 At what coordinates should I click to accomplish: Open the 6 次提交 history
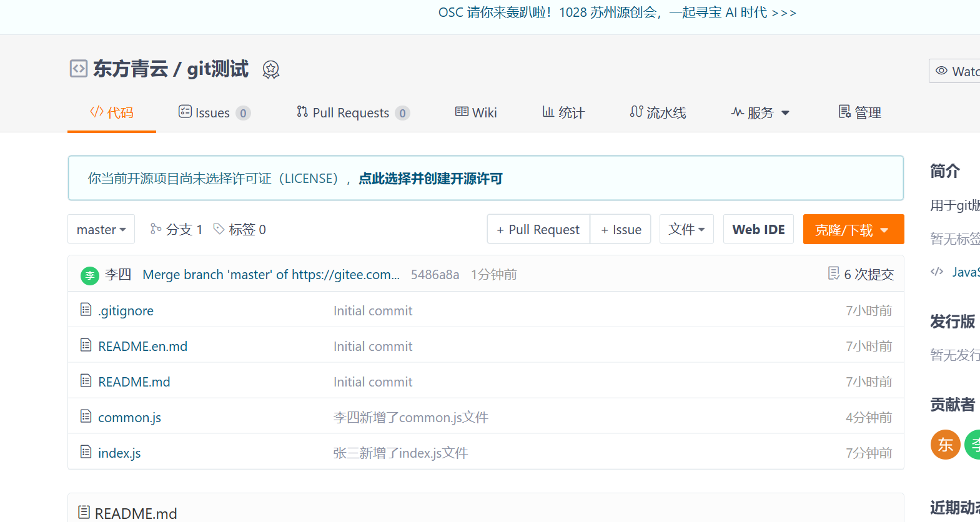tap(861, 274)
